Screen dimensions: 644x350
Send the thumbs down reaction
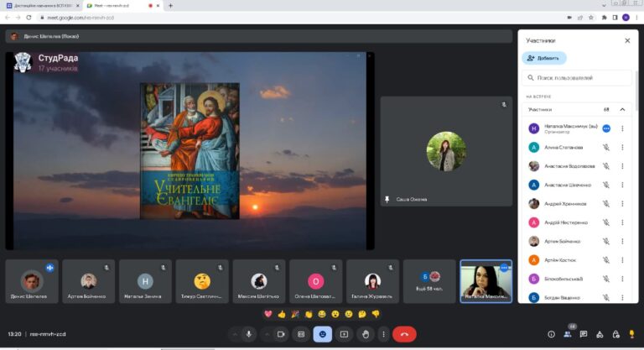[376, 314]
